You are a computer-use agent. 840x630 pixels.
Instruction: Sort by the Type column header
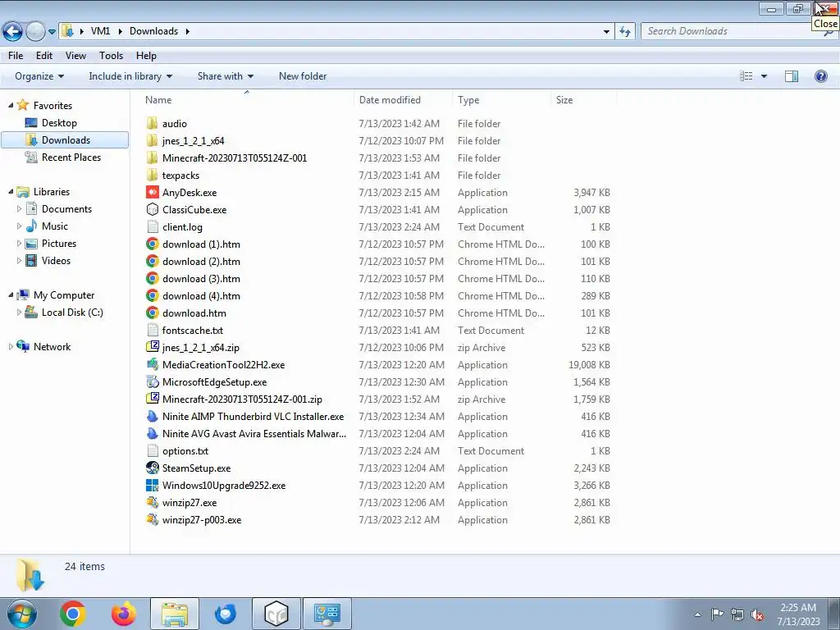click(x=501, y=99)
